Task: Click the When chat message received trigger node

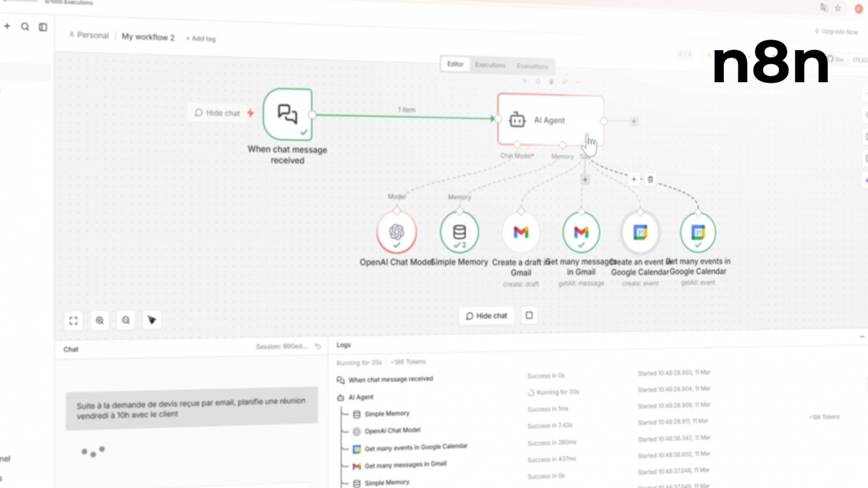Action: (288, 114)
